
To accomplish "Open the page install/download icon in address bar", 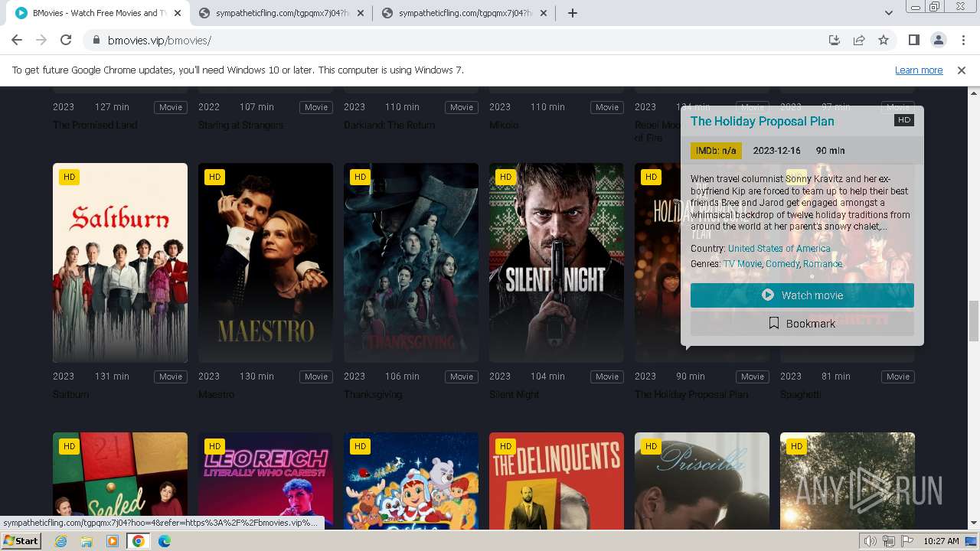I will click(x=835, y=40).
